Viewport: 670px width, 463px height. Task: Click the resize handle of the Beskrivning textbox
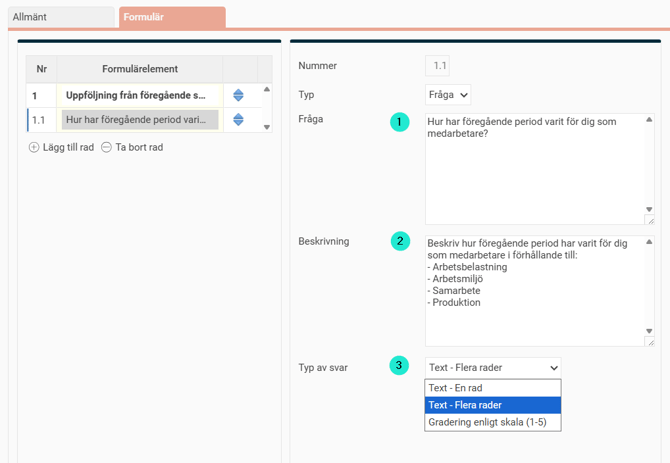(x=650, y=342)
